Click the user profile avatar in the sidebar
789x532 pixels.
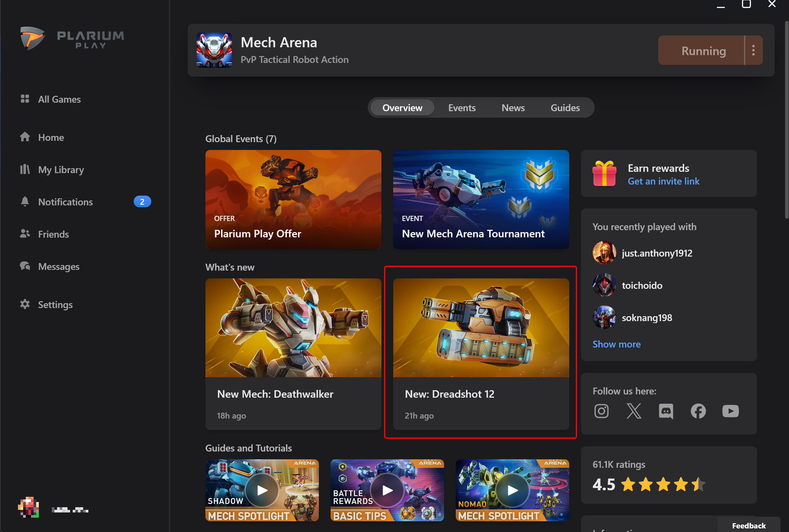click(x=28, y=508)
